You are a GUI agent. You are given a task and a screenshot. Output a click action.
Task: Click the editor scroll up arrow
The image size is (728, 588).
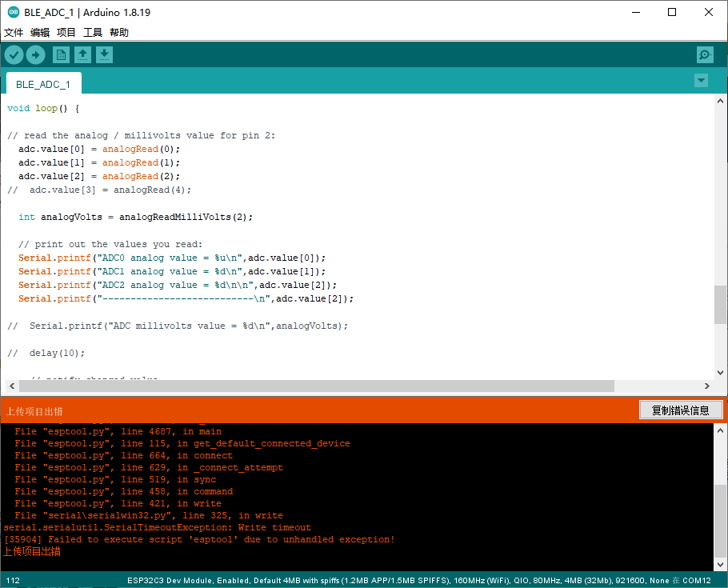(x=720, y=101)
